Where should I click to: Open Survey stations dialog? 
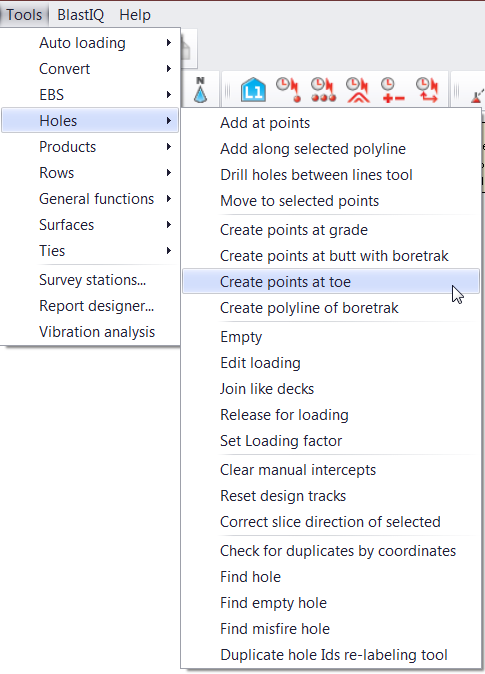click(90, 280)
